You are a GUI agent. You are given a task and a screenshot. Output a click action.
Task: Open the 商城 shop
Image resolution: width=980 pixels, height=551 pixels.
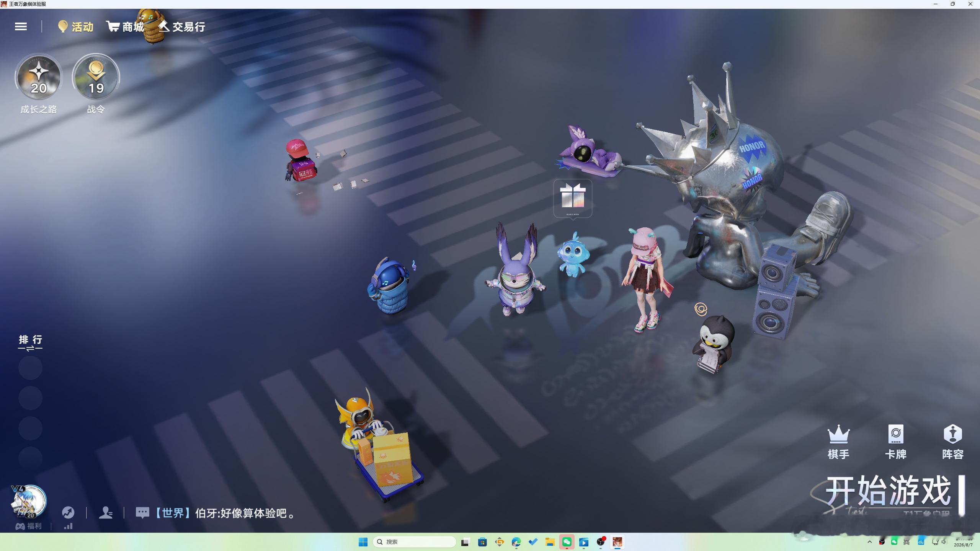click(125, 26)
